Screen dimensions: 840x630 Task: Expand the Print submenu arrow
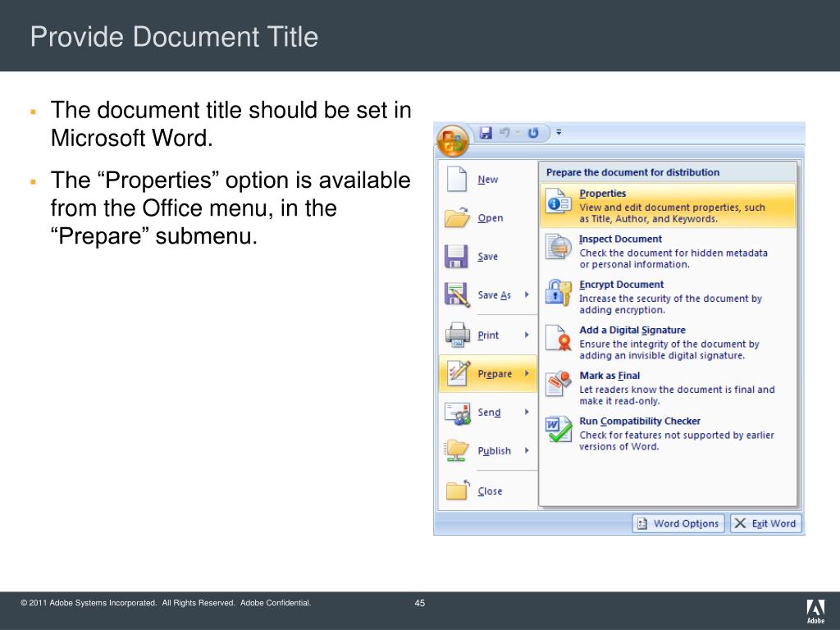point(527,335)
